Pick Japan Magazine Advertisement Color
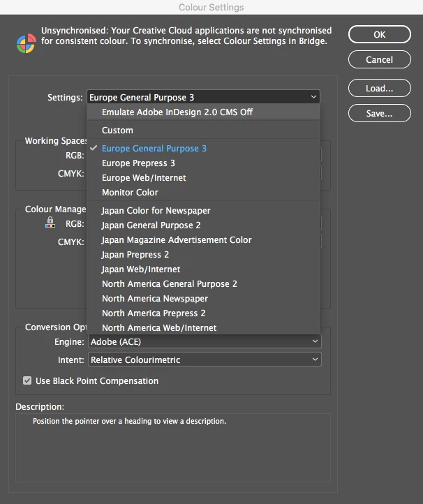This screenshot has height=504, width=423. pos(203,240)
